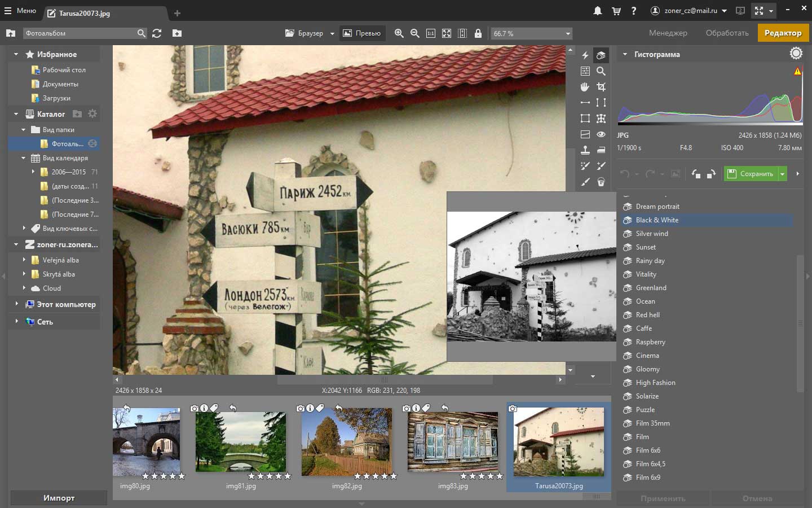Switch to the Менеджер tab
This screenshot has height=508, width=812.
tap(668, 33)
